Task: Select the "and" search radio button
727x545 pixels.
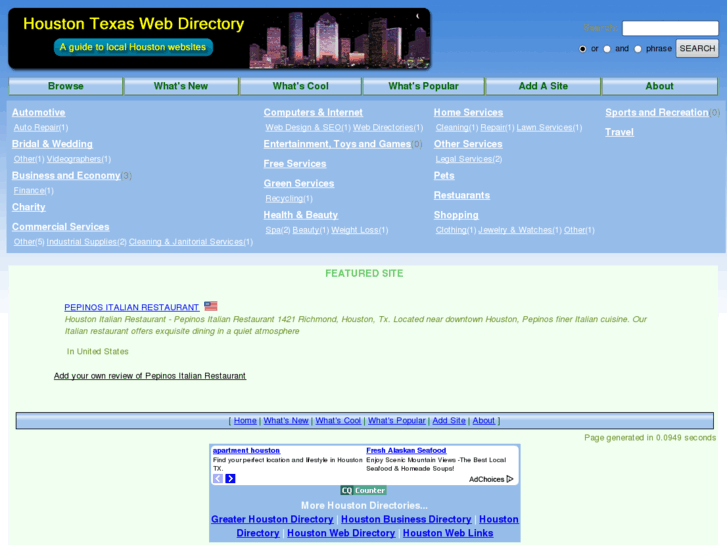Action: point(607,49)
